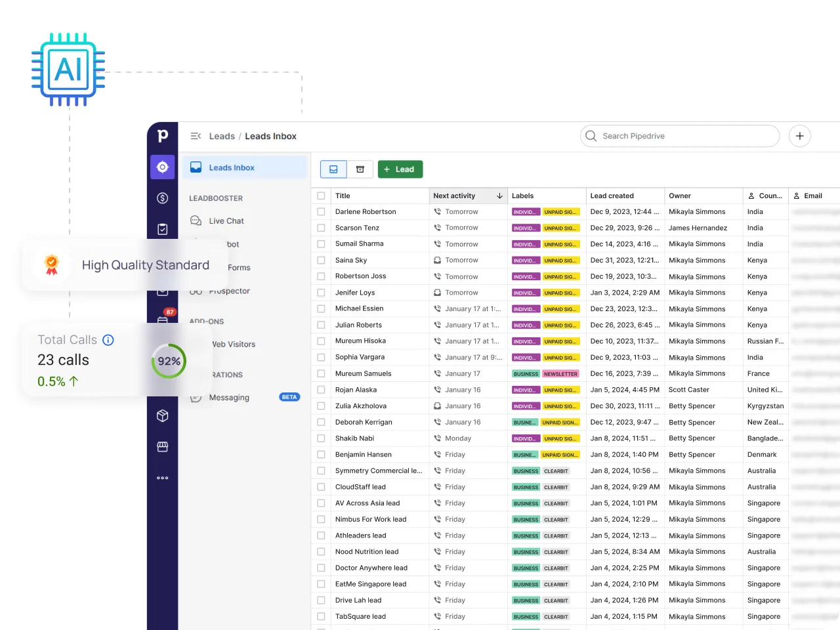Click the 87 notification badge in sidebar
The width and height of the screenshot is (840, 630).
coord(170,312)
